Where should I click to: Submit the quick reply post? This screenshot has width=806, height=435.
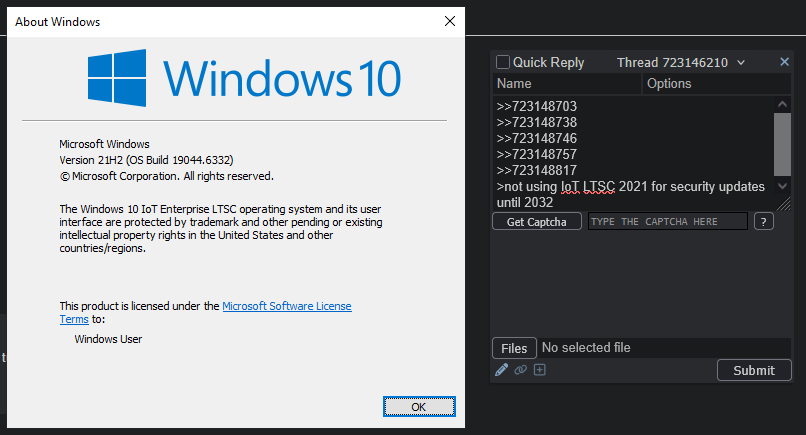tap(754, 370)
